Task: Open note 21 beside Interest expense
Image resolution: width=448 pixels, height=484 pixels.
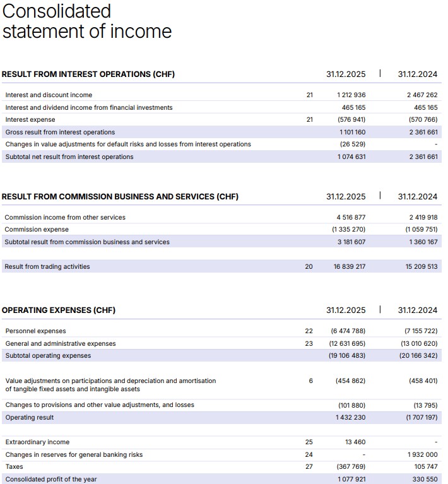Action: pos(309,119)
